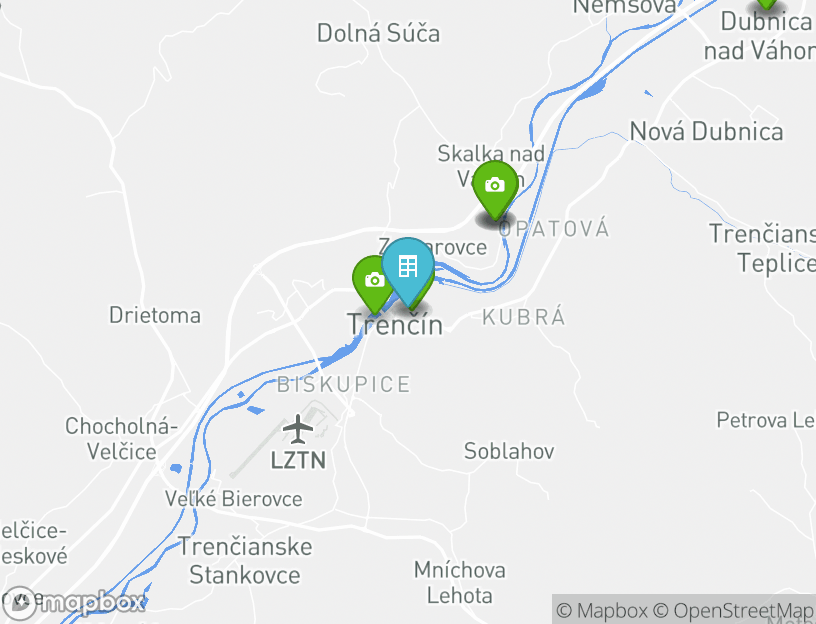Click the Mníchova Lehota label
This screenshot has height=624, width=816.
click(460, 583)
